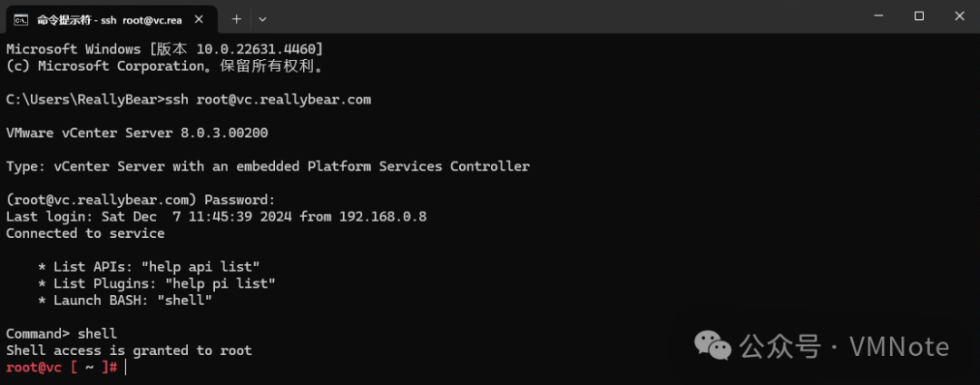Viewport: 980px width, 385px height.
Task: Maximize the terminal window
Action: pyautogui.click(x=918, y=16)
